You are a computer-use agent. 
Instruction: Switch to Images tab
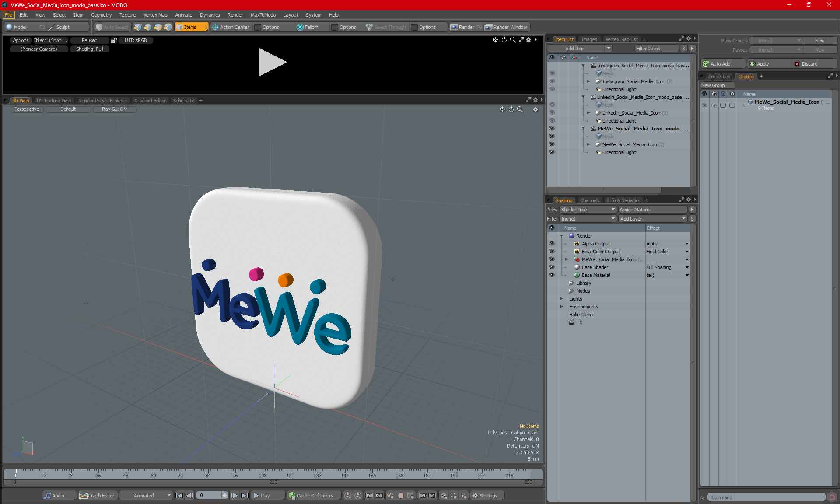coord(589,39)
